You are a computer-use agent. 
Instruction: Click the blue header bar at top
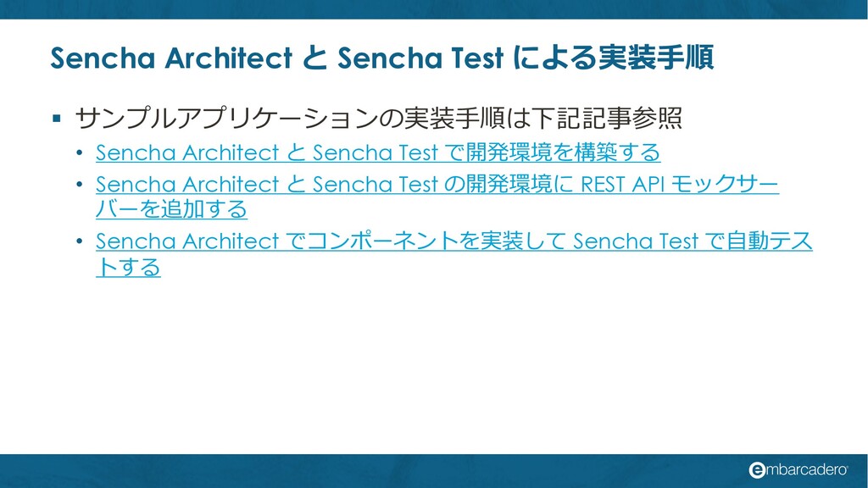click(434, 9)
